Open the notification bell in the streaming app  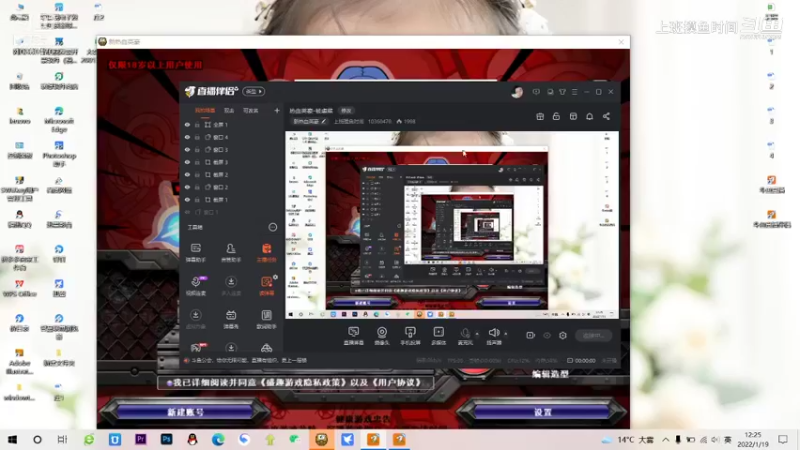click(589, 116)
